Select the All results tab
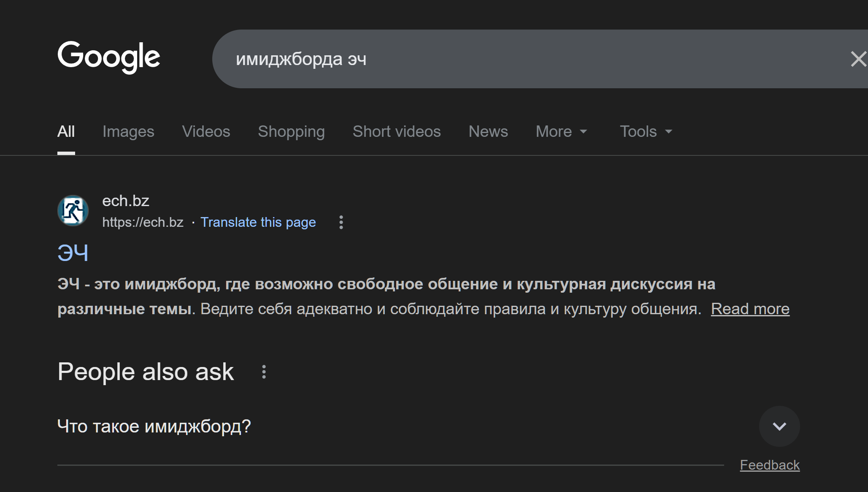The height and width of the screenshot is (492, 868). point(66,132)
